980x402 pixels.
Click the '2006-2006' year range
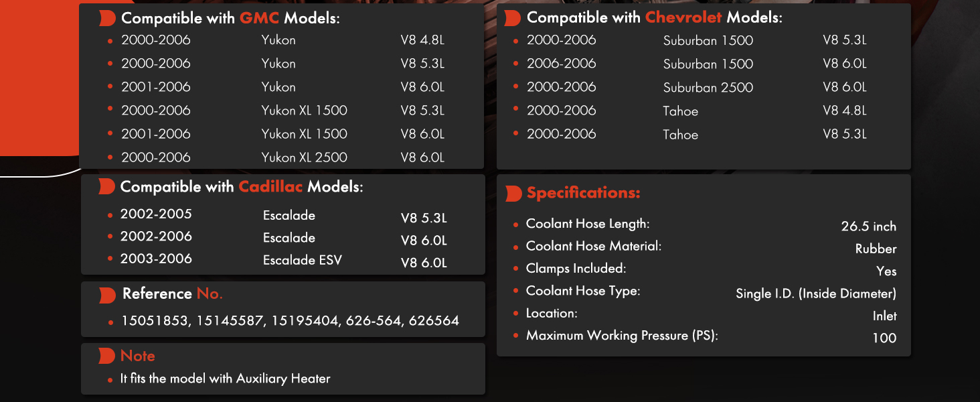(x=562, y=64)
